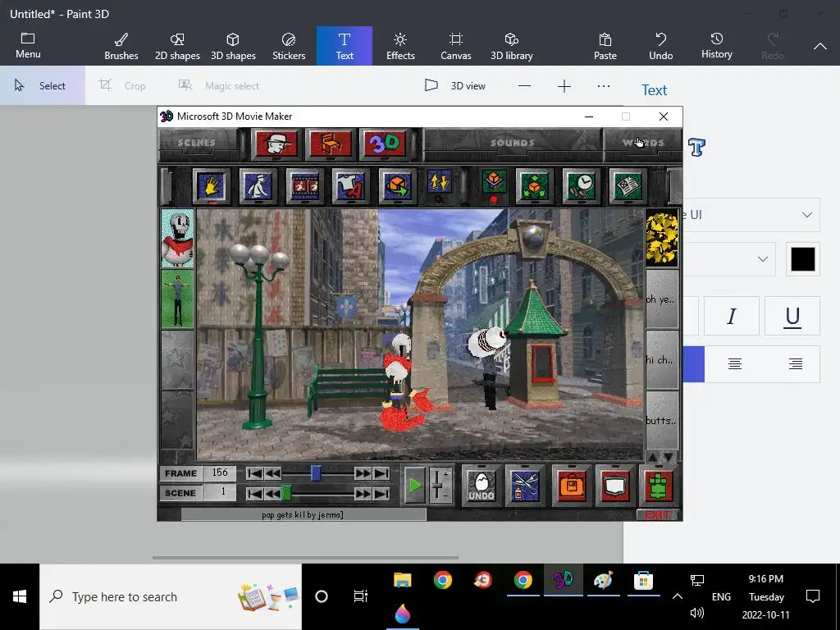Collapse the Paint 3D ribbon with chevron
This screenshot has height=630, width=840.
[x=820, y=47]
